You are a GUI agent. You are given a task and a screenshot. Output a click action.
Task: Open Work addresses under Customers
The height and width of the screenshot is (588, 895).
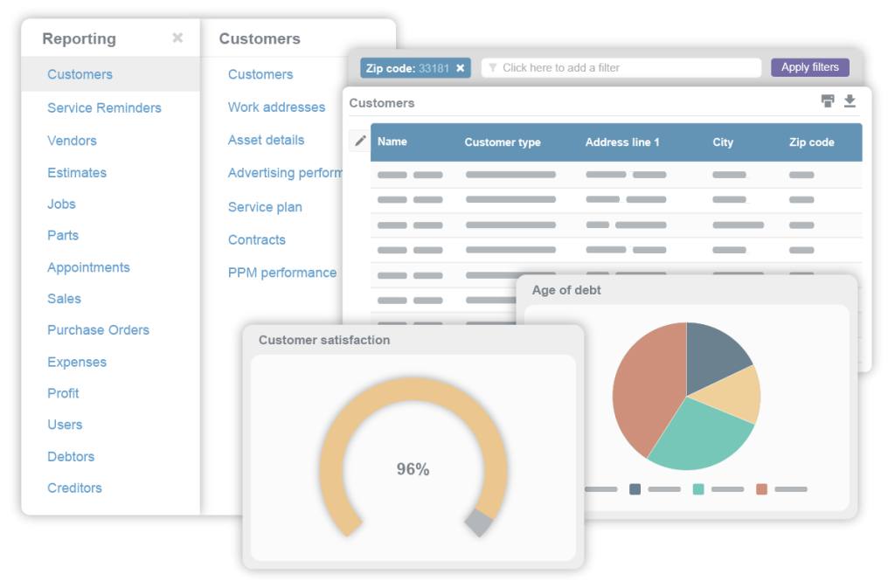click(x=276, y=107)
